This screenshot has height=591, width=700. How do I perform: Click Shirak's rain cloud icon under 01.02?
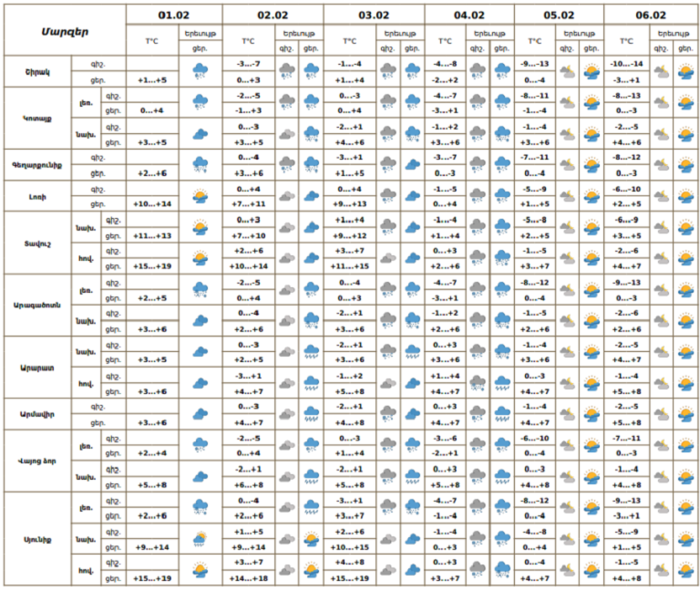pyautogui.click(x=201, y=72)
